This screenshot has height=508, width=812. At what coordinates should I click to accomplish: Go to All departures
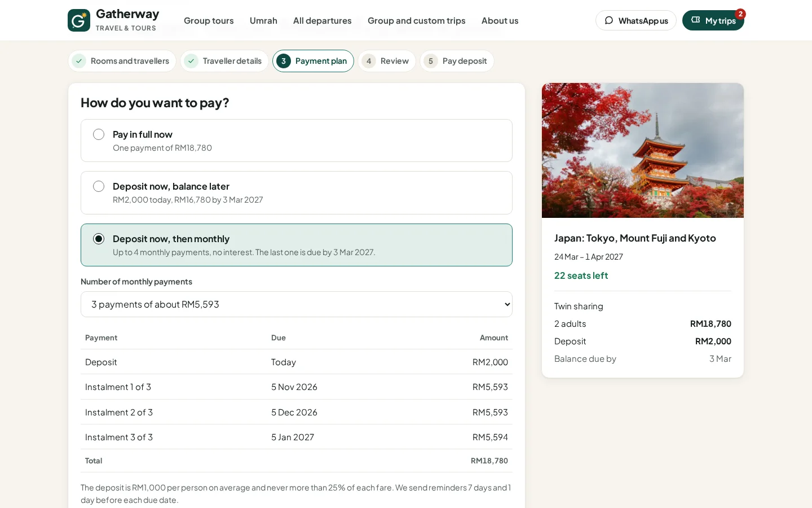coord(323,20)
